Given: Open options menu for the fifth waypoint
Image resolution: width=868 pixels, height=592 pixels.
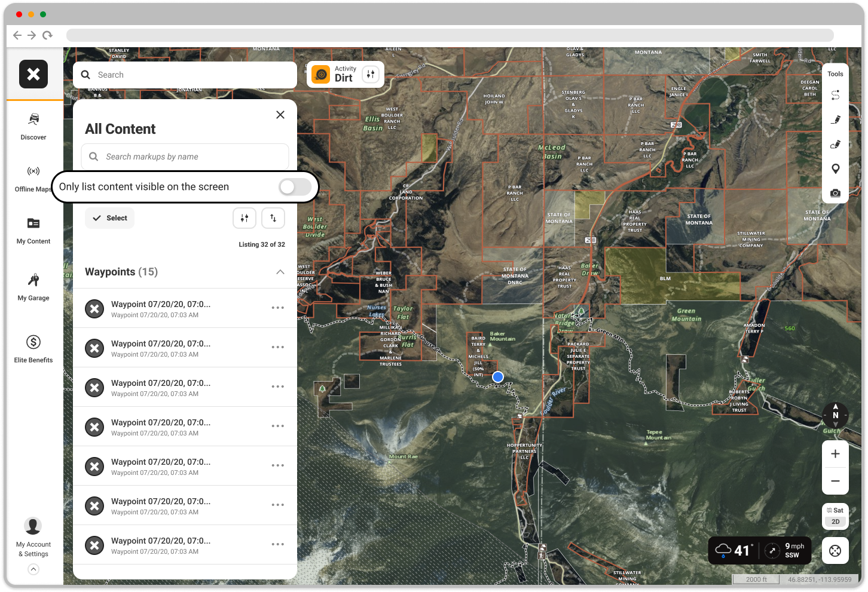Looking at the screenshot, I should click(277, 465).
